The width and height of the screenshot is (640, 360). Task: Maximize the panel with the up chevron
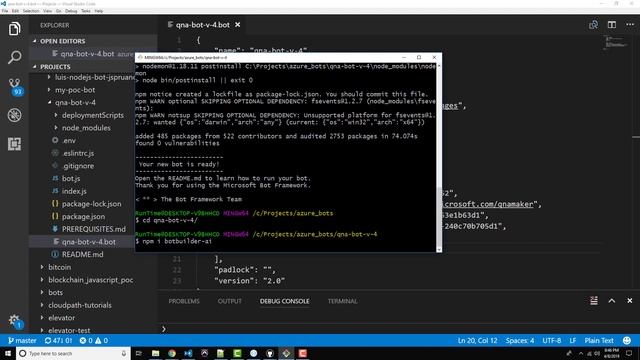point(611,301)
